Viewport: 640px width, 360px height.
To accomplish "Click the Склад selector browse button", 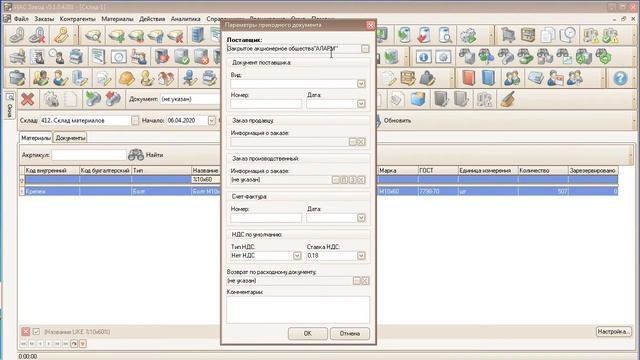I will coord(135,120).
